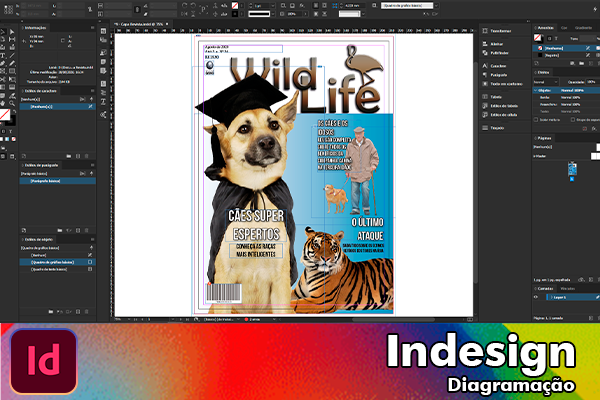Viewport: 600px width, 400px height.
Task: Select the Camadas tab
Action: (x=546, y=289)
